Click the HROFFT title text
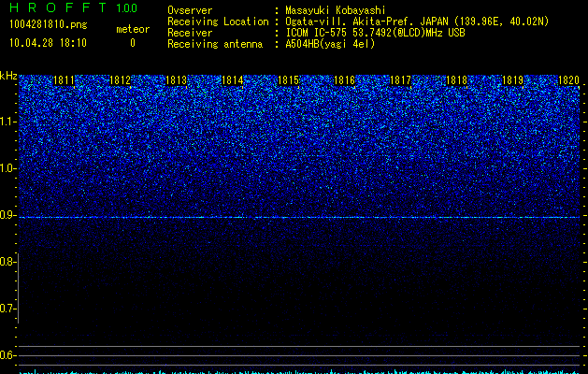This screenshot has height=374, width=588. tap(58, 7)
